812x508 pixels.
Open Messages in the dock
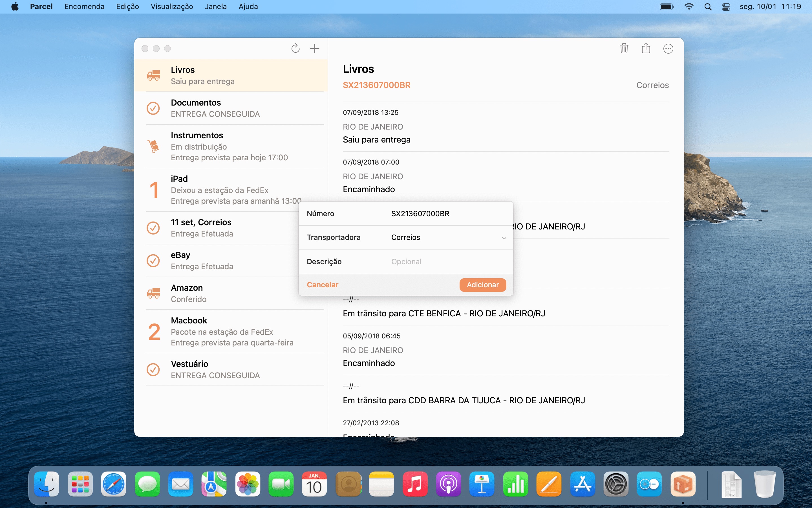click(x=147, y=484)
